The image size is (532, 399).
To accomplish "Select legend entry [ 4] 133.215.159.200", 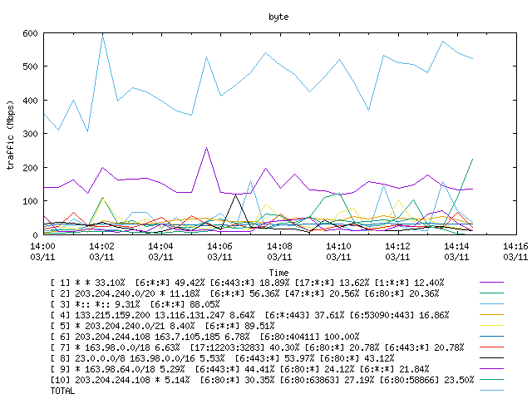I will click(x=249, y=315).
